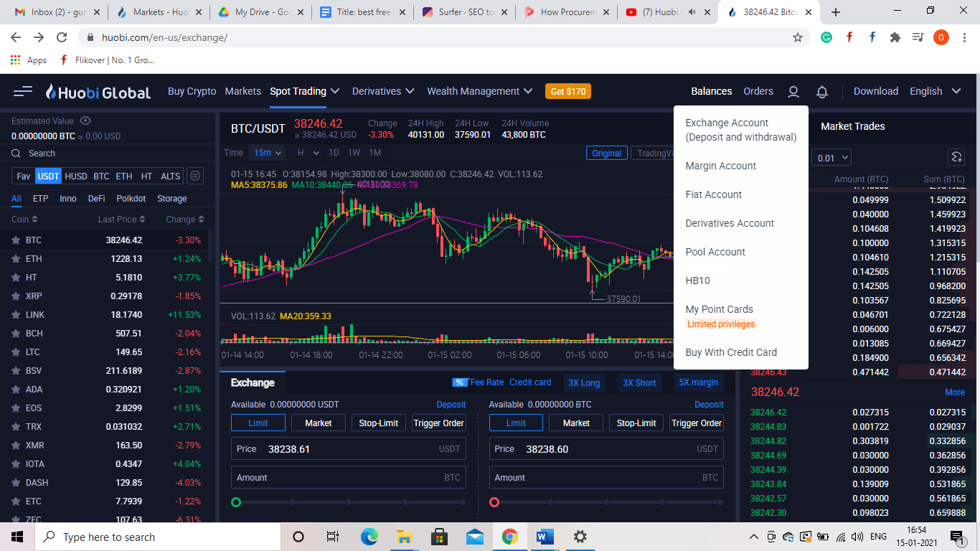Click the Get $170 button

[568, 92]
